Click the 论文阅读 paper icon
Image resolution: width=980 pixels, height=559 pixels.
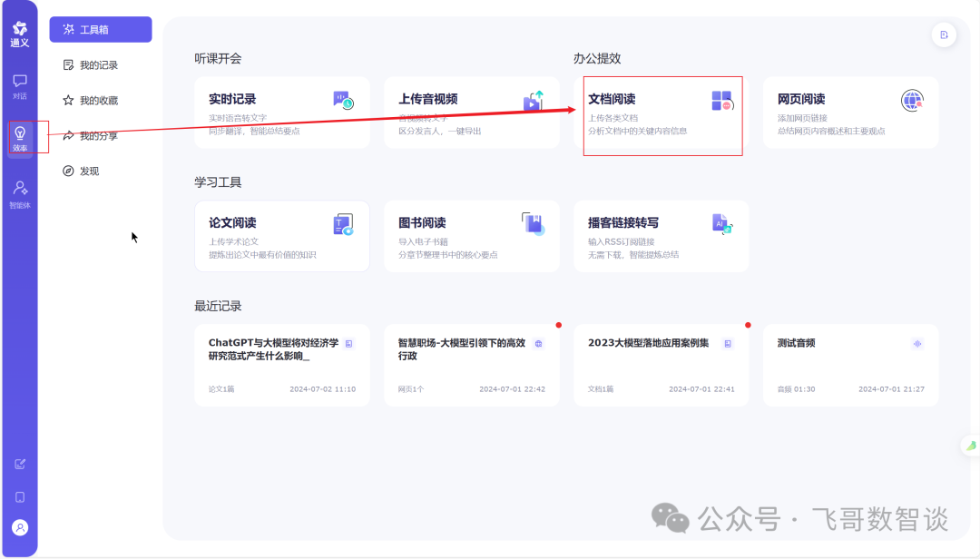point(343,224)
